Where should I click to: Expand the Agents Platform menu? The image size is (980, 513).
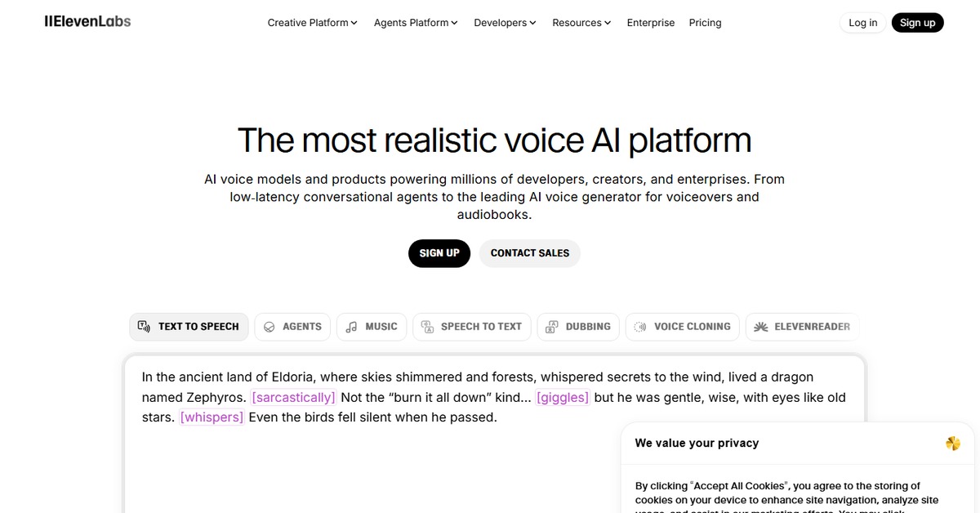[415, 23]
